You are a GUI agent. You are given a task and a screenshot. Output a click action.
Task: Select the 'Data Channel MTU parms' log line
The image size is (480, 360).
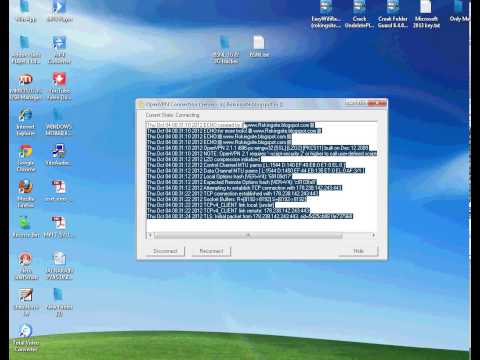(255, 171)
